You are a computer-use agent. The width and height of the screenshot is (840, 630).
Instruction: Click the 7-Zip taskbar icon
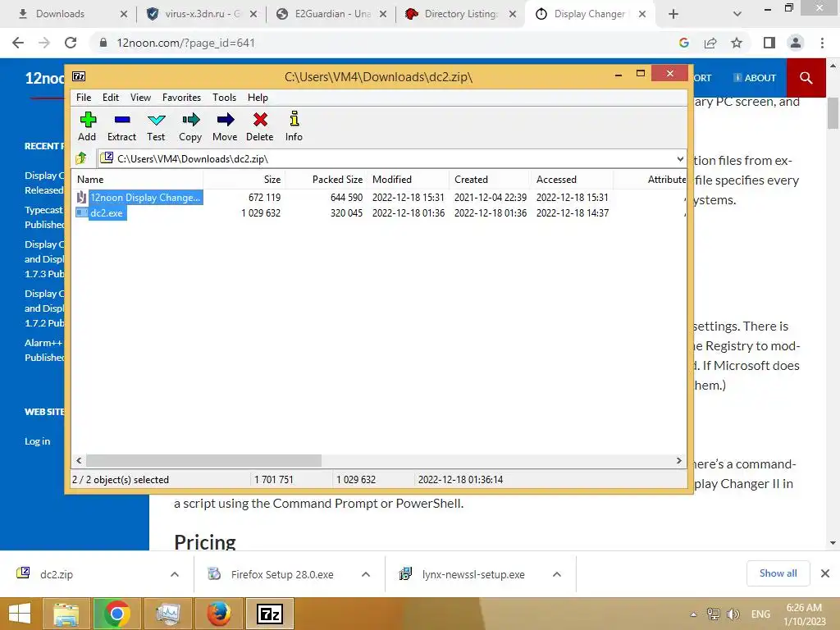[x=269, y=614]
